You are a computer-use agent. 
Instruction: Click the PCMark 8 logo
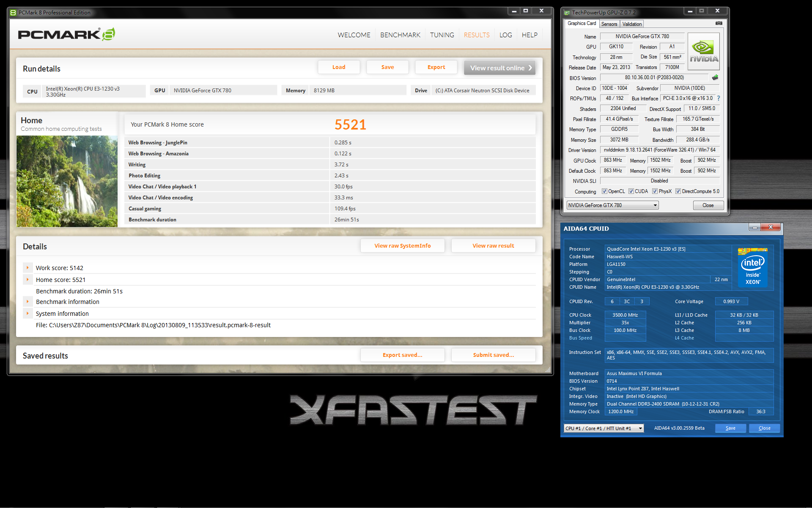coord(66,34)
